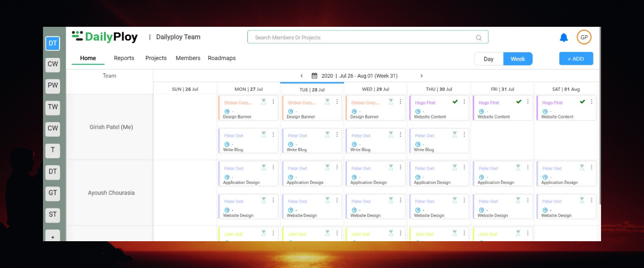
Task: Open the three-dot menu on Monday's Design Banner card
Action: pos(273,102)
